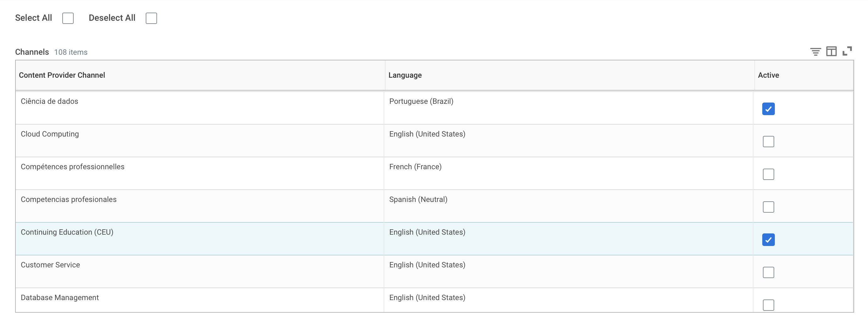Click the Content Provider Channel column header

pyautogui.click(x=62, y=75)
